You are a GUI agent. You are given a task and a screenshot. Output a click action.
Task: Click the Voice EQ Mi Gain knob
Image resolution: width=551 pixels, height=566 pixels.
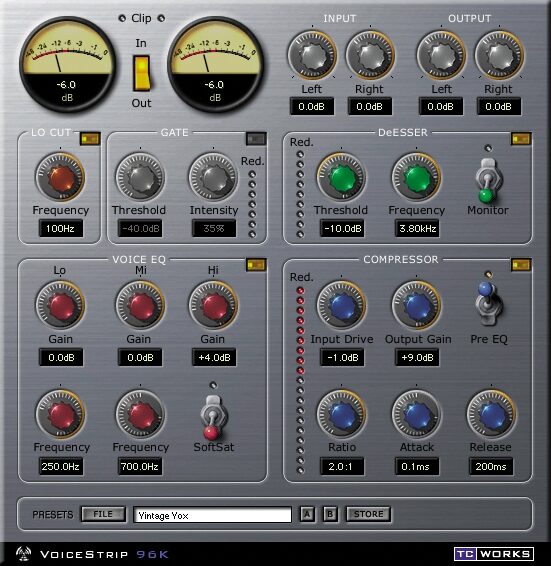coord(140,306)
